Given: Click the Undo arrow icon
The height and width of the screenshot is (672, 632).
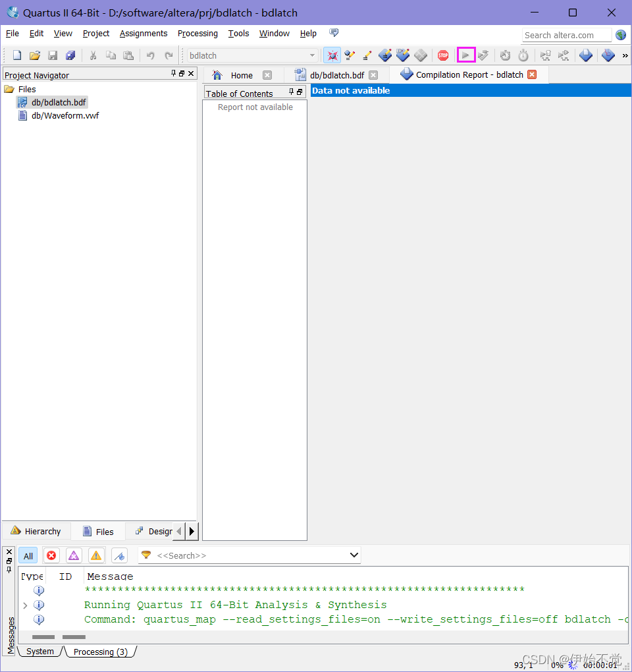Looking at the screenshot, I should point(150,55).
